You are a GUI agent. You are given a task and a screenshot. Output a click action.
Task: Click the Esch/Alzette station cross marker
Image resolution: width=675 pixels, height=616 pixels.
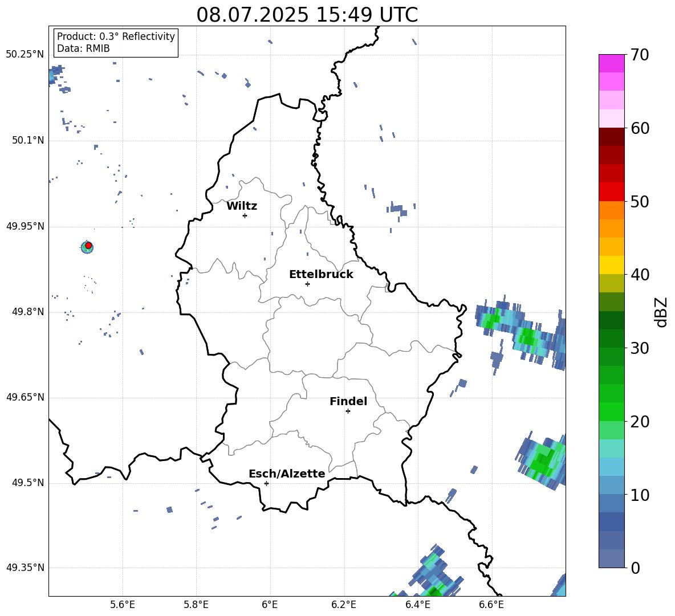[266, 483]
